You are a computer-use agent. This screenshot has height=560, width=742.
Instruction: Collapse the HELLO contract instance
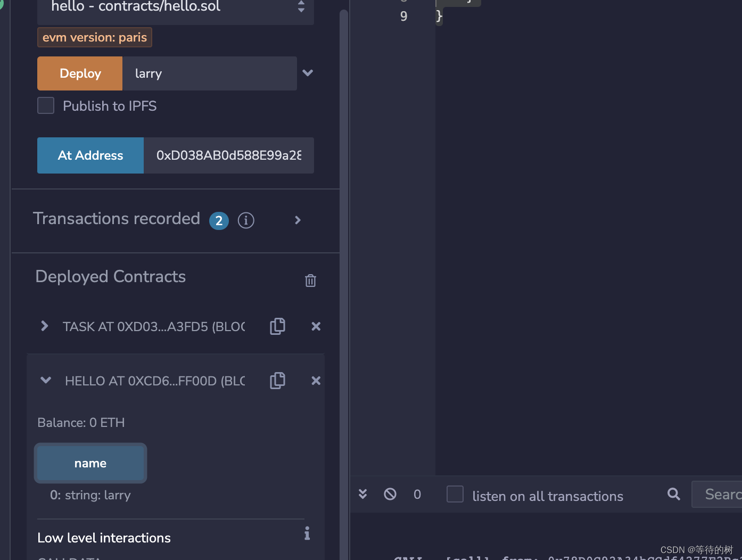point(46,380)
